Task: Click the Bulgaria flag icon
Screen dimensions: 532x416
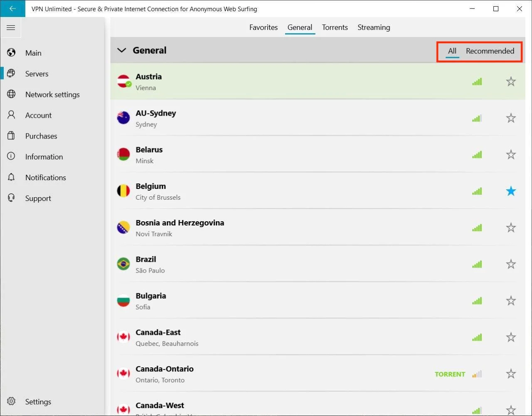Action: [x=123, y=301]
